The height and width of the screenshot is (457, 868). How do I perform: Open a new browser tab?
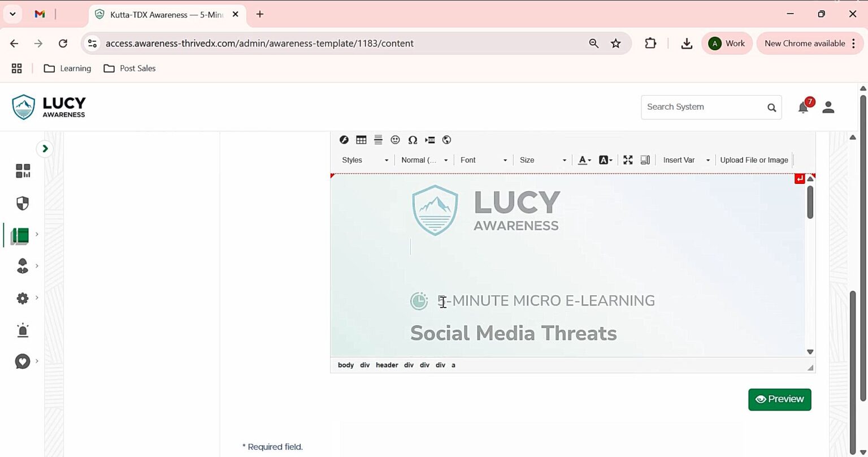260,15
